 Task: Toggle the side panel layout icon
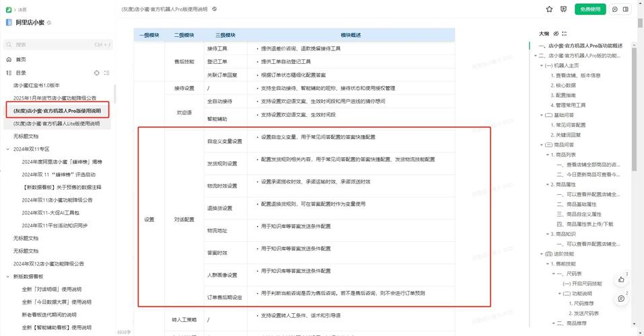[x=626, y=9]
